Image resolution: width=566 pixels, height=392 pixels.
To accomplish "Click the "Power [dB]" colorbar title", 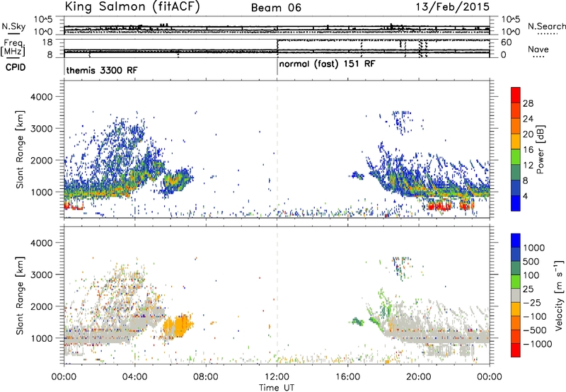I will click(x=540, y=149).
